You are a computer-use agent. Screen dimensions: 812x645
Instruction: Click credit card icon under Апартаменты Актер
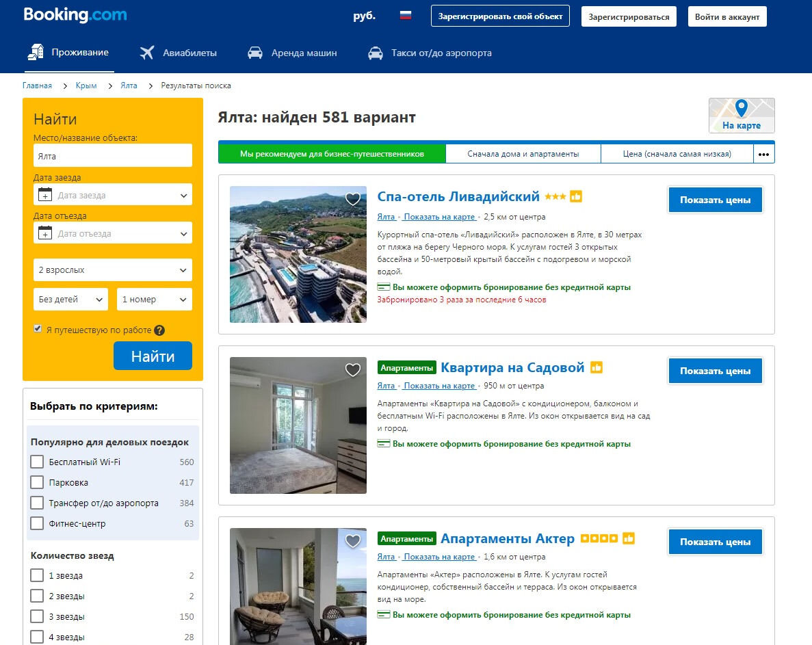(384, 615)
